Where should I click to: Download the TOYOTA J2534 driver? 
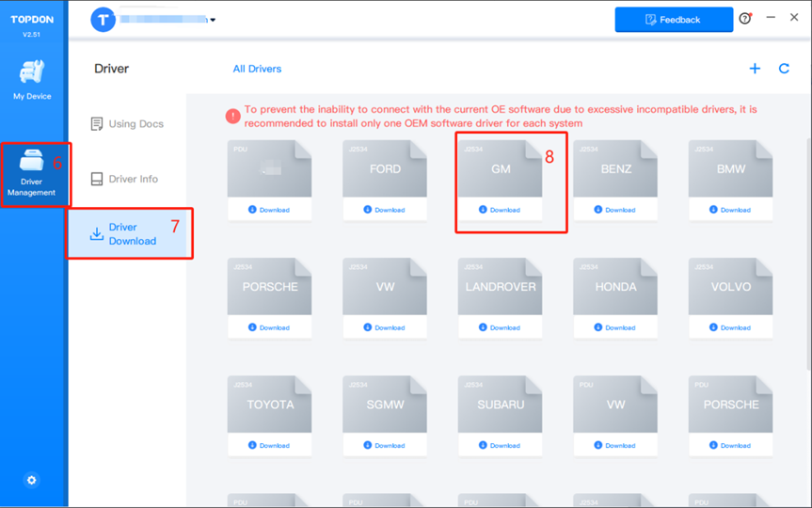tap(269, 445)
